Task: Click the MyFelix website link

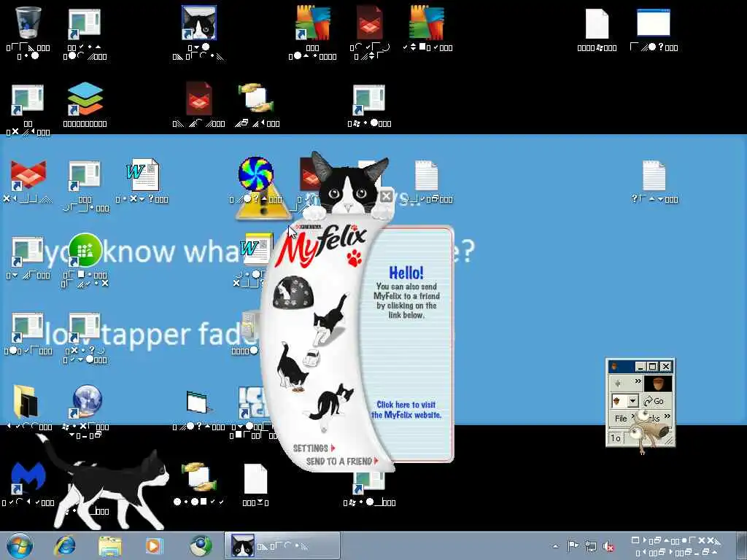Action: pos(406,410)
